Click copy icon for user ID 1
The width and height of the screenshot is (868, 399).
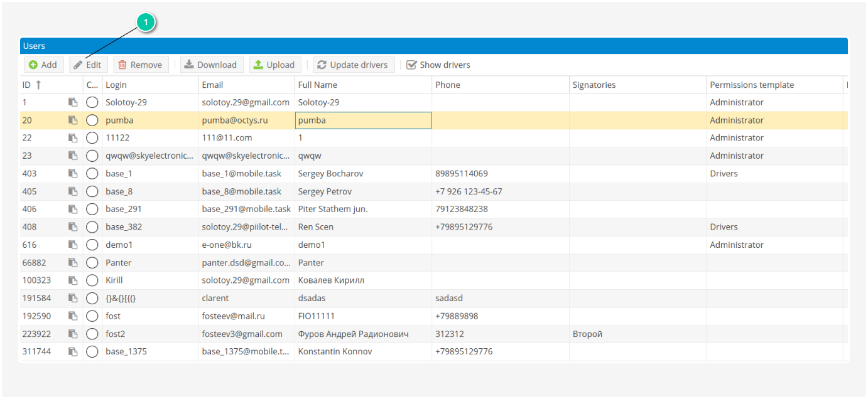[73, 102]
